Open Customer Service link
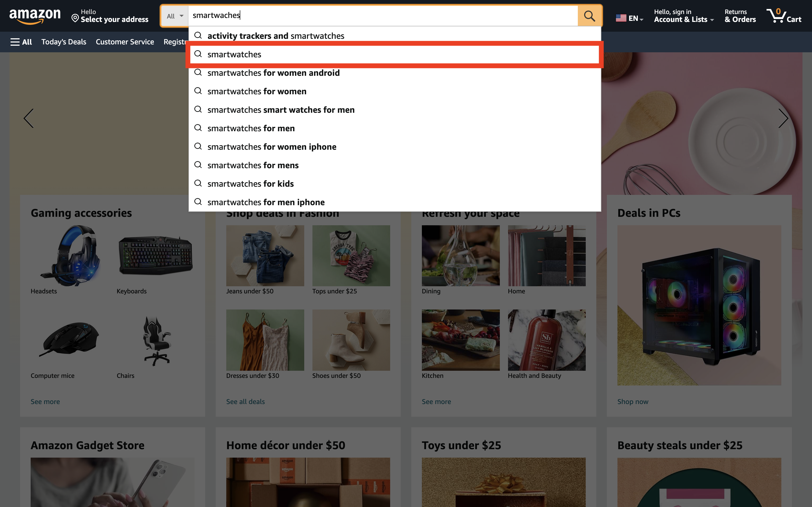Viewport: 812px width, 507px height. click(x=125, y=42)
